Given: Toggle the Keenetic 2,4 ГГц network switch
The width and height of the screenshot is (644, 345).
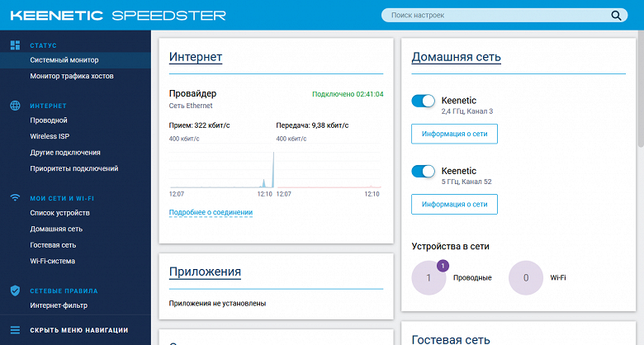Looking at the screenshot, I should pyautogui.click(x=423, y=101).
